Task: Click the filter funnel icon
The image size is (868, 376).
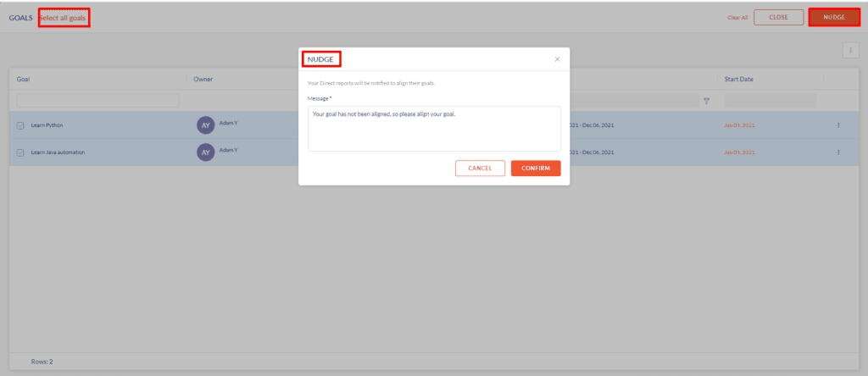Action: [x=706, y=101]
